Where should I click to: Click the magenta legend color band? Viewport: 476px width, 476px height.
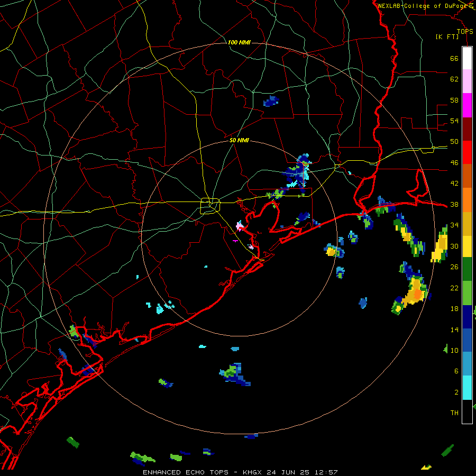[x=467, y=105]
